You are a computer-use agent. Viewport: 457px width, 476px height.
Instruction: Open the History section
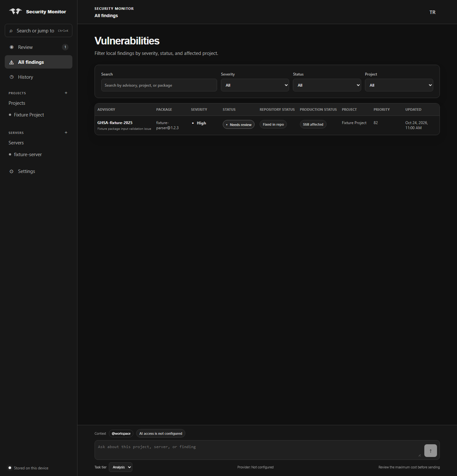click(38, 77)
